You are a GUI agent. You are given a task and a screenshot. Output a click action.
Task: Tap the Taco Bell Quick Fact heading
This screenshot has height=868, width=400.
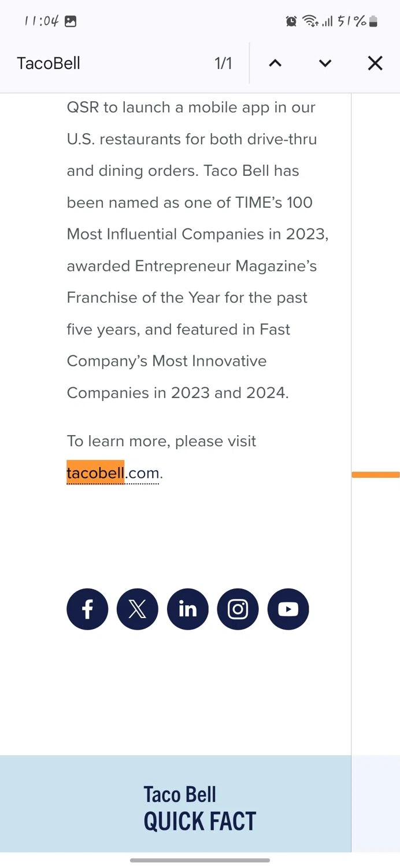click(x=199, y=808)
